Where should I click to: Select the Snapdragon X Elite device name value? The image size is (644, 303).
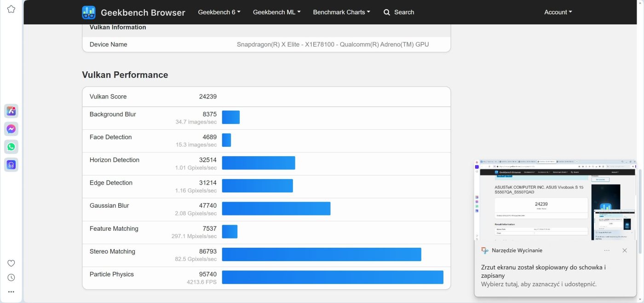[x=333, y=45]
